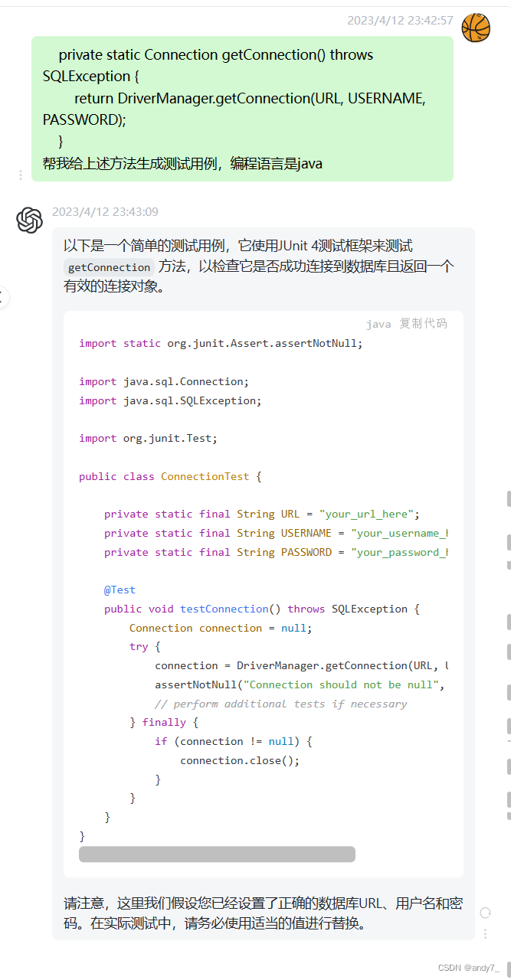Click the closing note starting with '请注意'

263,913
